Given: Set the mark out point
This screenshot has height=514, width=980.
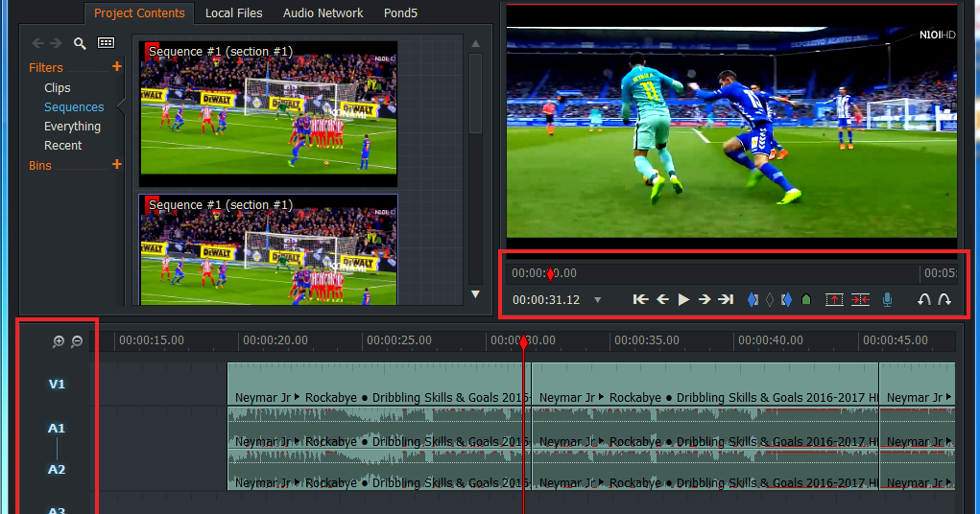Looking at the screenshot, I should 786,300.
